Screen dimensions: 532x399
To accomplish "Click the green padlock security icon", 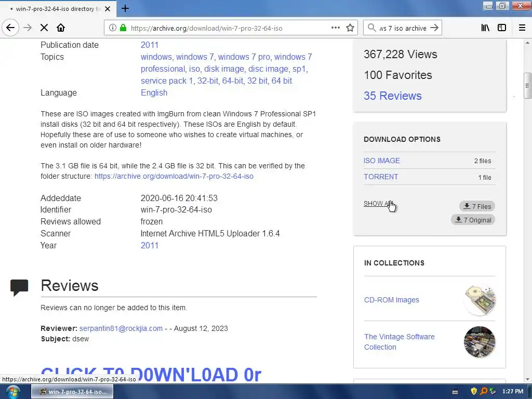I will point(123,28).
